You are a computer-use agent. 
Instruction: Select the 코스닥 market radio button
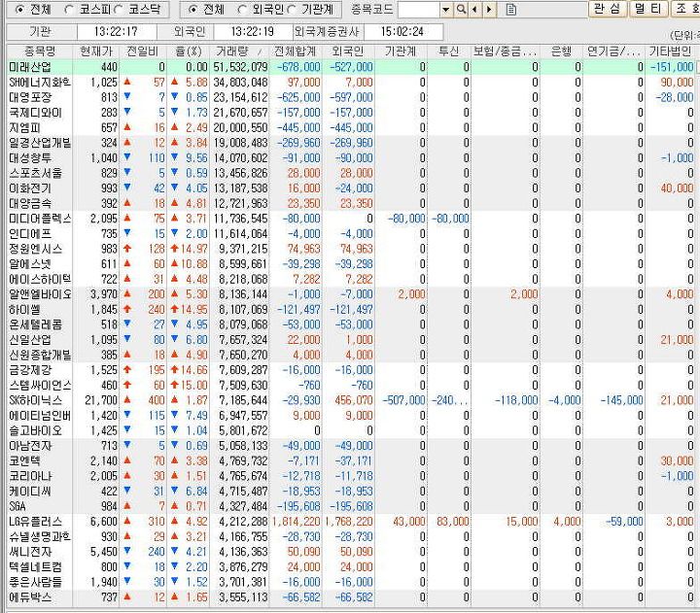(119, 10)
